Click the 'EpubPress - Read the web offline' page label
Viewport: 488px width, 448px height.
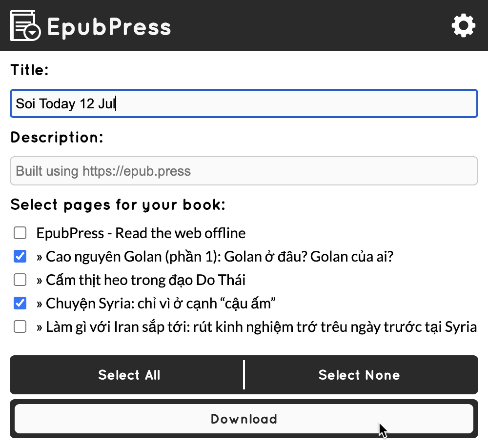[141, 233]
